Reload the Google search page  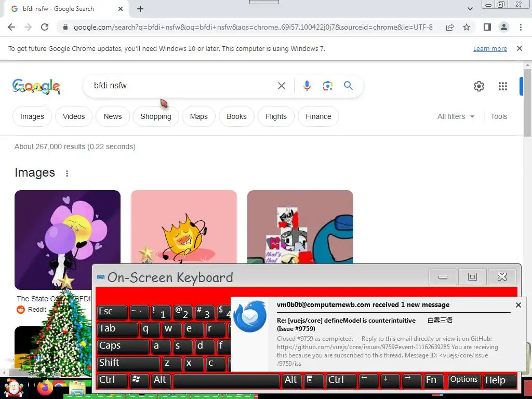click(45, 27)
